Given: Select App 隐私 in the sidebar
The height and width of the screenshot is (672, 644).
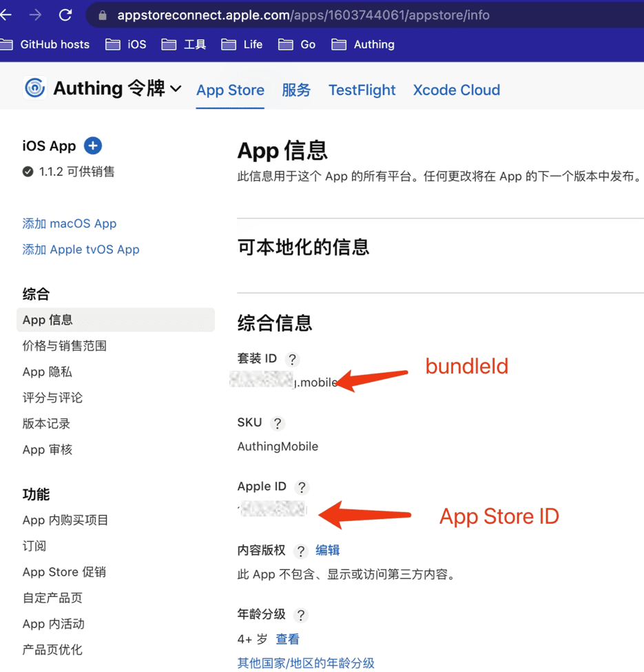Looking at the screenshot, I should [x=48, y=371].
